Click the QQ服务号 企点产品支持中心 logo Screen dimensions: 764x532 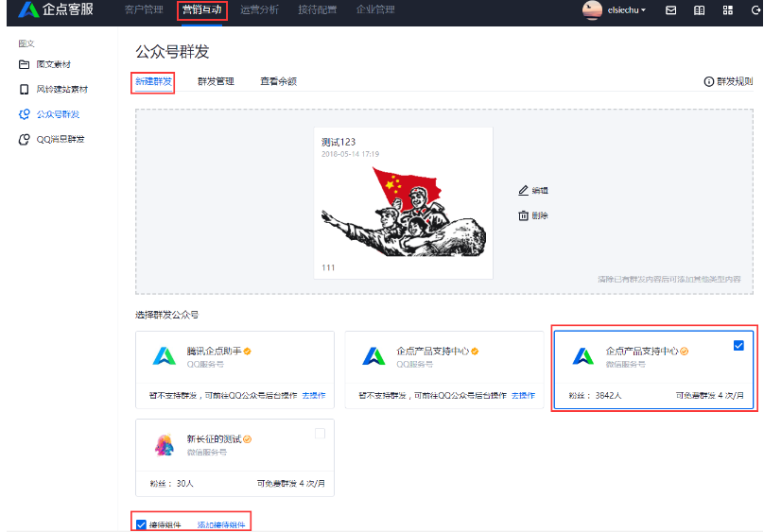click(373, 356)
